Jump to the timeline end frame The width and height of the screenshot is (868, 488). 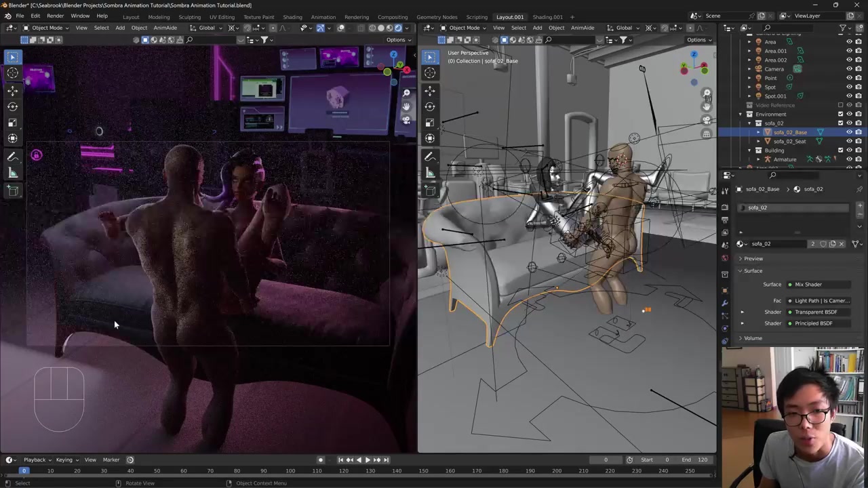387,460
